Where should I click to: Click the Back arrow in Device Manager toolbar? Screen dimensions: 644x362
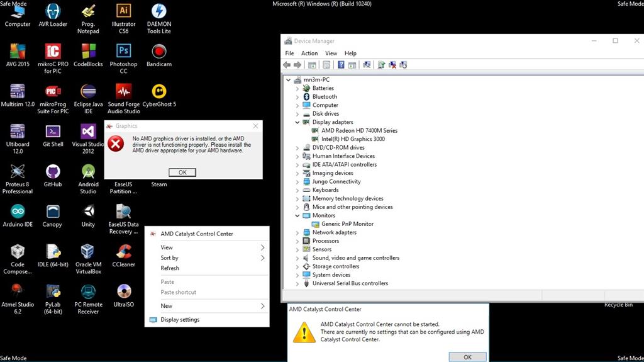[287, 65]
